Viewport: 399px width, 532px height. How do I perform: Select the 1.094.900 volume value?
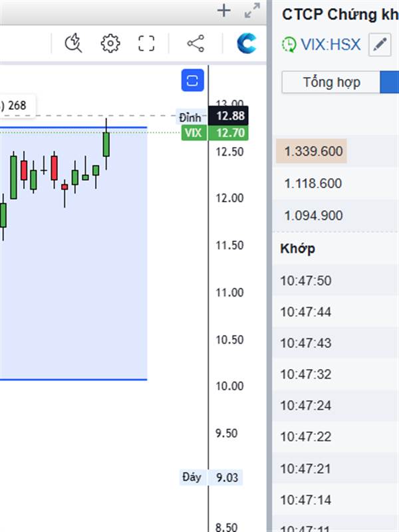coord(313,215)
